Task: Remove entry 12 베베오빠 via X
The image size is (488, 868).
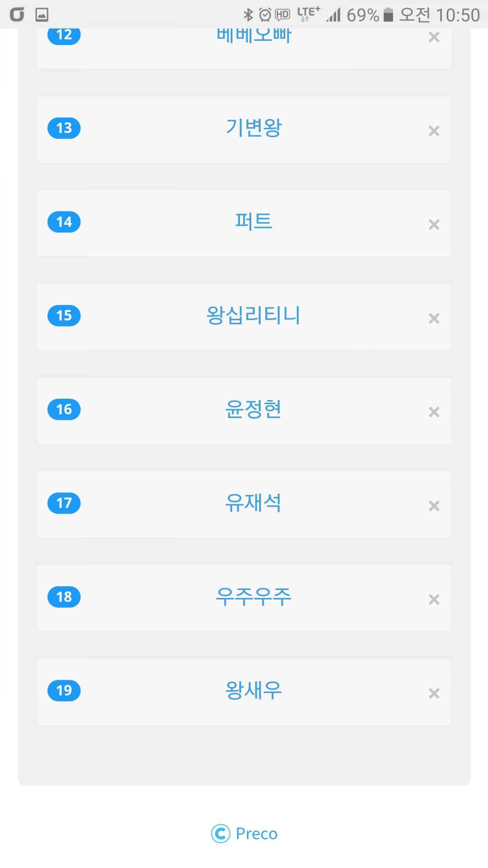Action: point(434,38)
